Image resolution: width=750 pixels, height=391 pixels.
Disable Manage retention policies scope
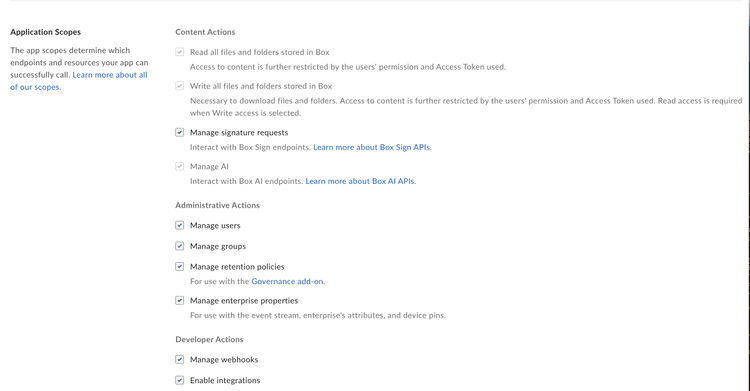(x=179, y=267)
